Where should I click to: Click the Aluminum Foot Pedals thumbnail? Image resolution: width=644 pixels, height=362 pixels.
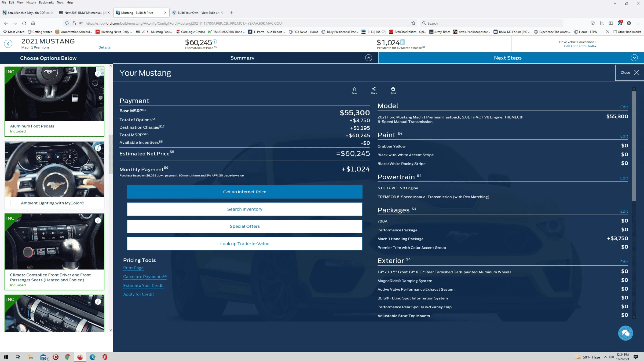click(x=54, y=94)
